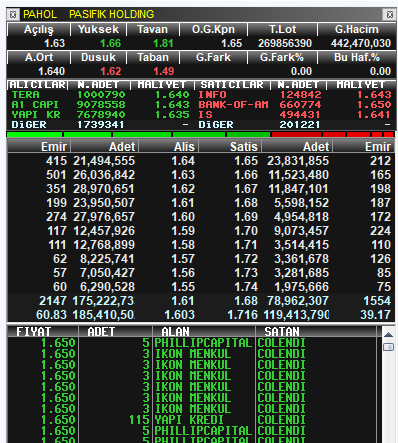Click ask quantity 11,523,480

pyautogui.click(x=299, y=175)
